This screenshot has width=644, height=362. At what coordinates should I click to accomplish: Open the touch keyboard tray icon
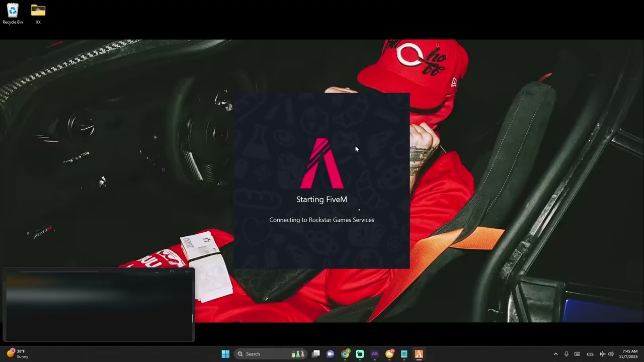click(577, 354)
